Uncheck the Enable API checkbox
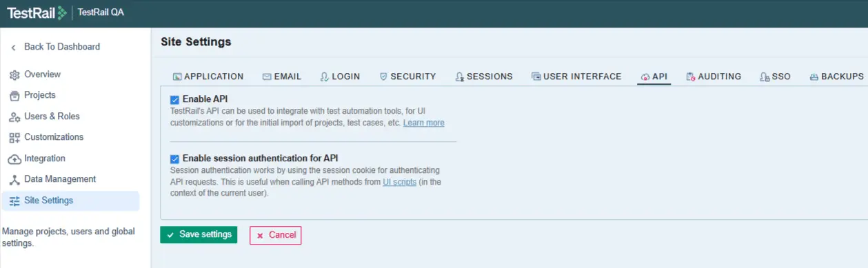The height and width of the screenshot is (268, 868). pos(174,100)
